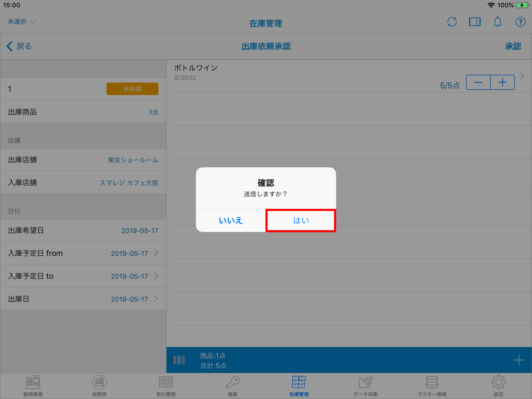
Task: Confirm sending with はい button
Action: (301, 221)
